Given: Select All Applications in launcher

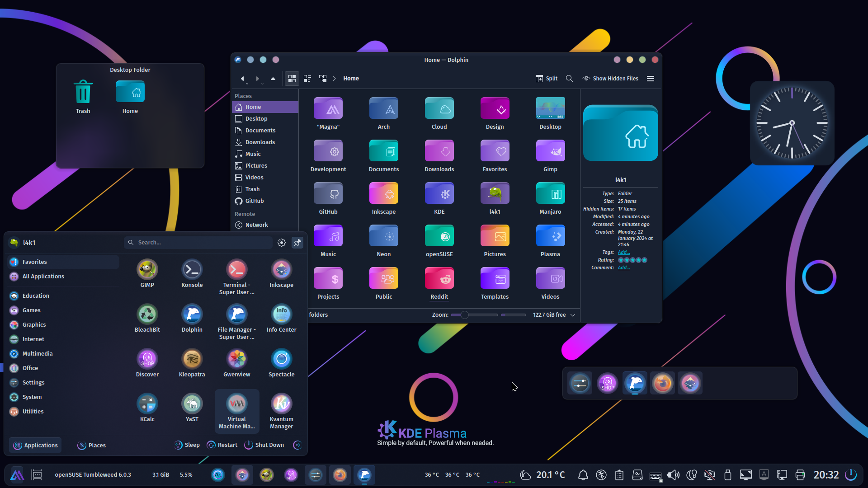Looking at the screenshot, I should pyautogui.click(x=63, y=277).
